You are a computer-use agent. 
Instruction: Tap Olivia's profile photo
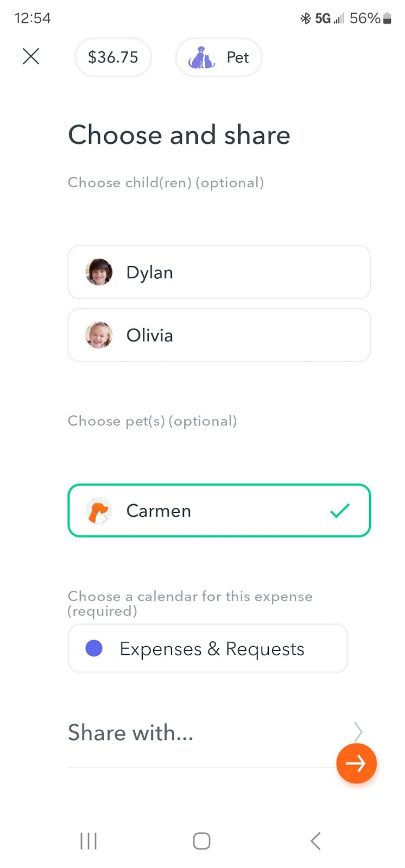(99, 335)
